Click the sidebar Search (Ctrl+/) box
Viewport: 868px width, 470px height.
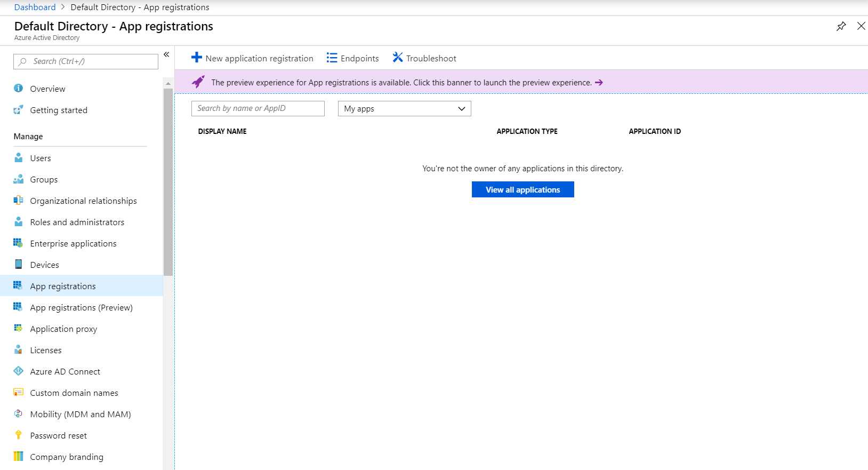click(x=86, y=61)
